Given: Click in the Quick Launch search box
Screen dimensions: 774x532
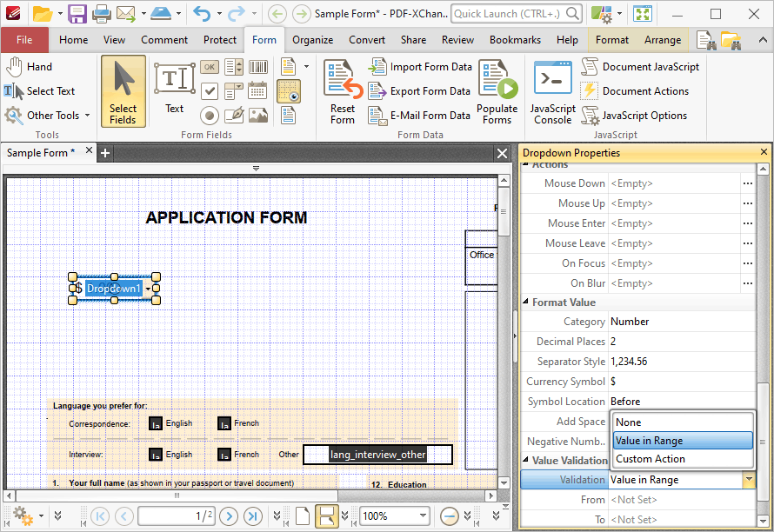Looking at the screenshot, I should click(517, 14).
